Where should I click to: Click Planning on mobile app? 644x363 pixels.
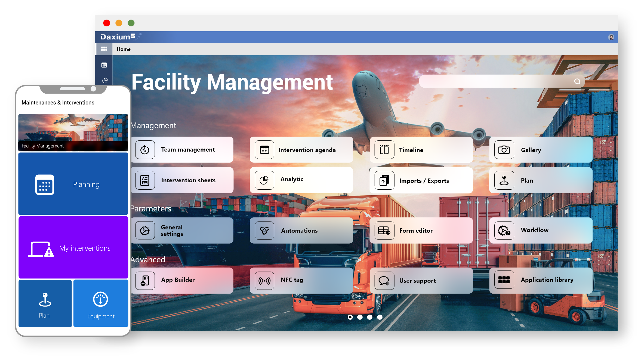pos(73,184)
